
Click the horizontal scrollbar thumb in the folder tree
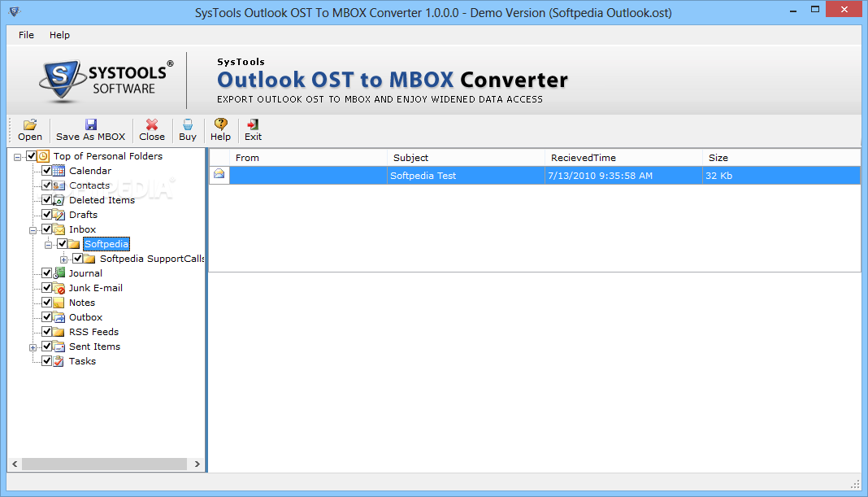(x=104, y=464)
